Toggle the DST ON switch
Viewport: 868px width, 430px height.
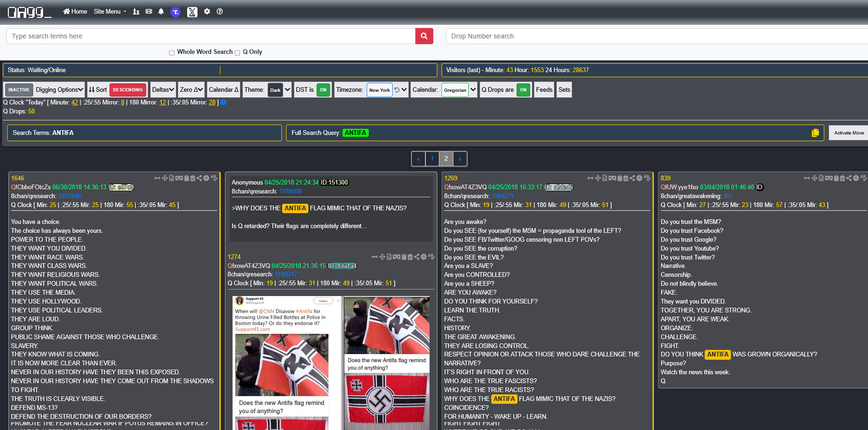pyautogui.click(x=323, y=90)
